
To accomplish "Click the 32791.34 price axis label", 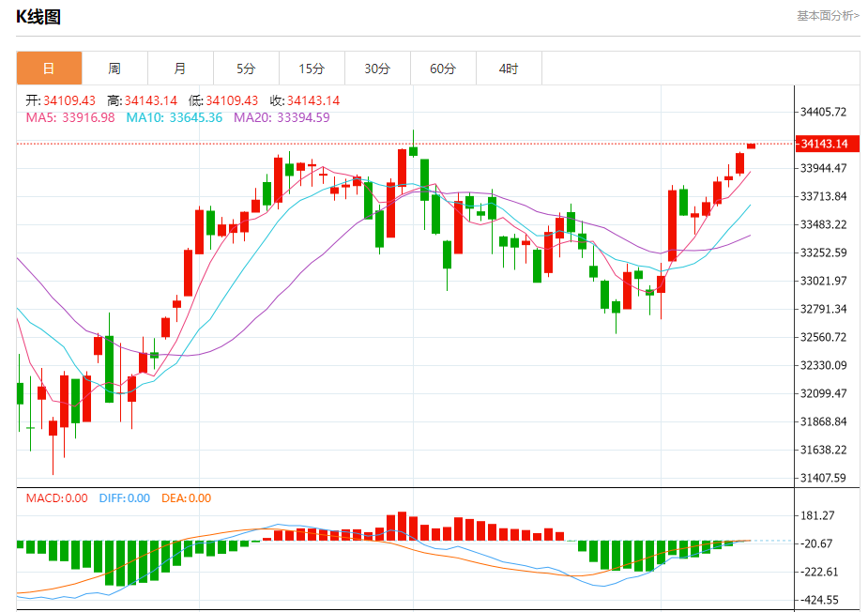I will click(824, 309).
